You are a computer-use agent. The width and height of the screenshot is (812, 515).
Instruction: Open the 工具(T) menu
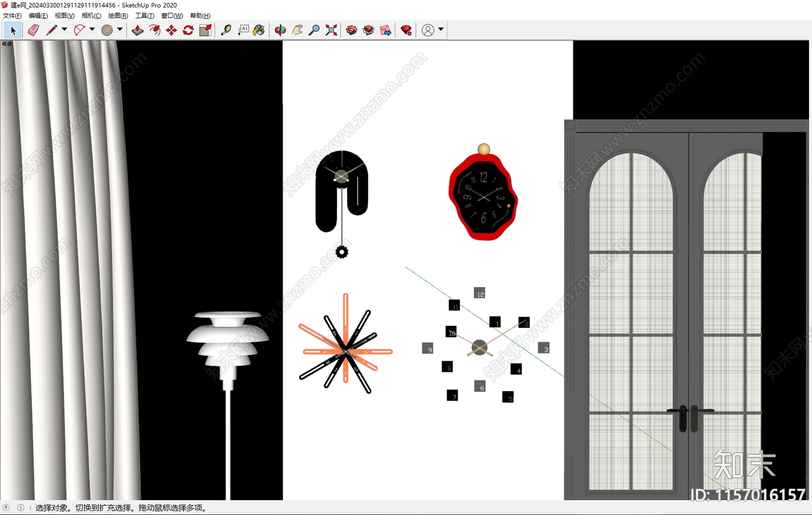click(x=145, y=16)
